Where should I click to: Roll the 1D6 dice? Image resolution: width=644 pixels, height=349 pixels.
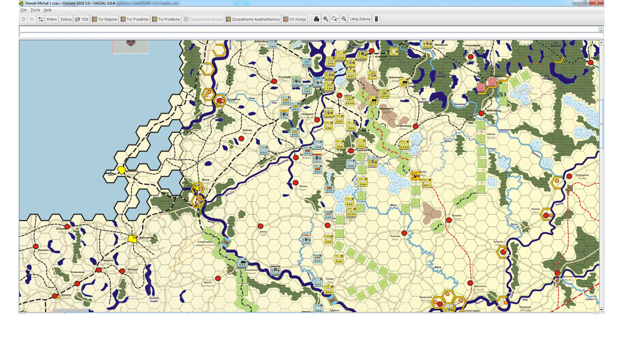coord(82,19)
